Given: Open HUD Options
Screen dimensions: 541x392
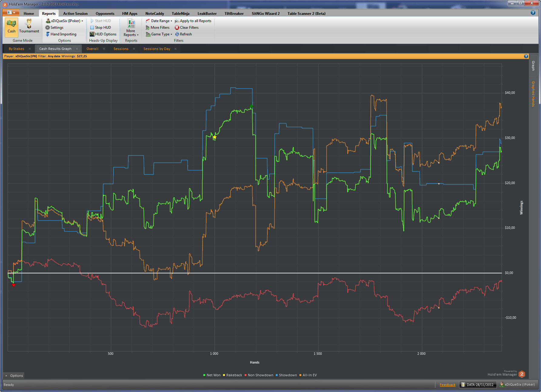Looking at the screenshot, I should 103,34.
